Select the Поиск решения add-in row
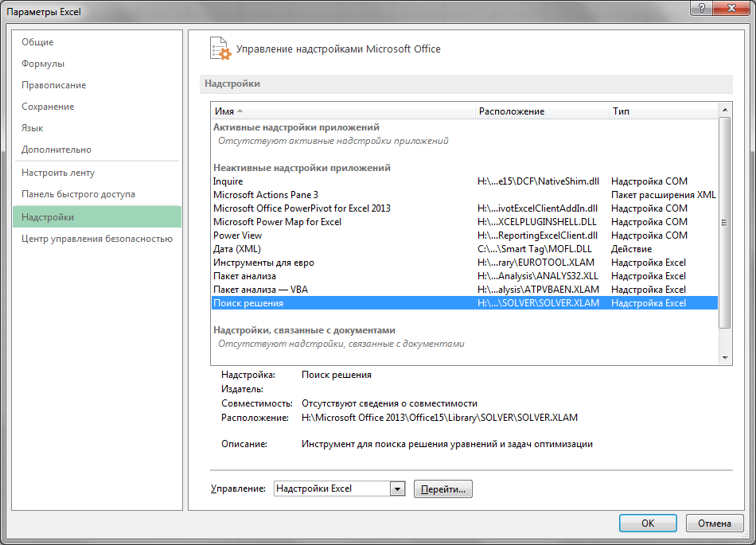 pyautogui.click(x=464, y=303)
